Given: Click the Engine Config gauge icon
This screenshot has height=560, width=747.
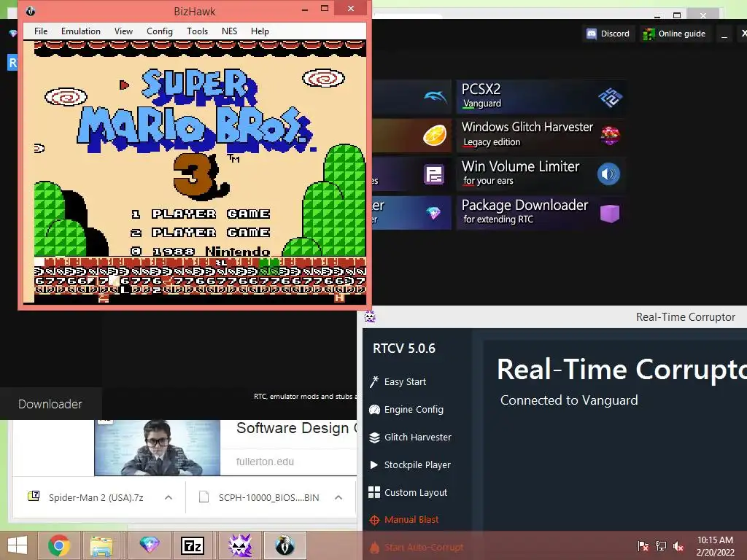Looking at the screenshot, I should pyautogui.click(x=374, y=410).
